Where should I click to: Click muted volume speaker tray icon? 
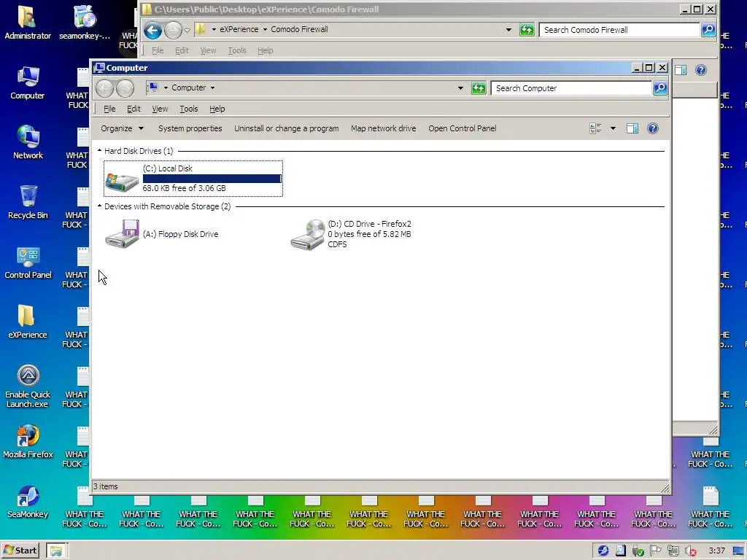tap(691, 551)
